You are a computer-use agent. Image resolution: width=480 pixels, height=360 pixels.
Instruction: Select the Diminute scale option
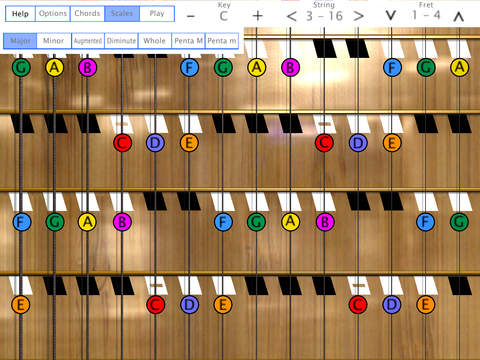point(121,41)
